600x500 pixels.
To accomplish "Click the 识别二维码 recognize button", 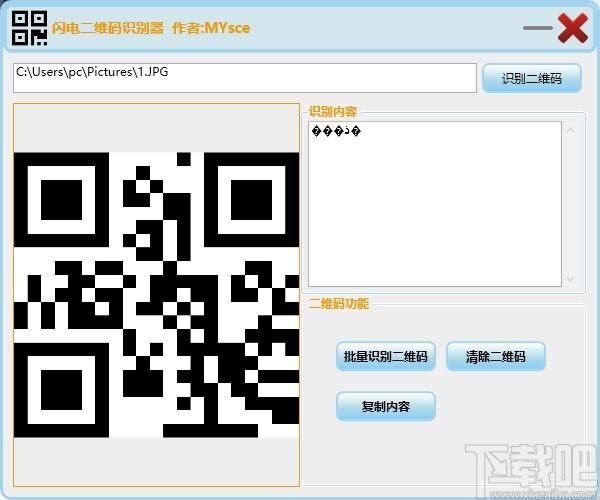I will pyautogui.click(x=532, y=78).
